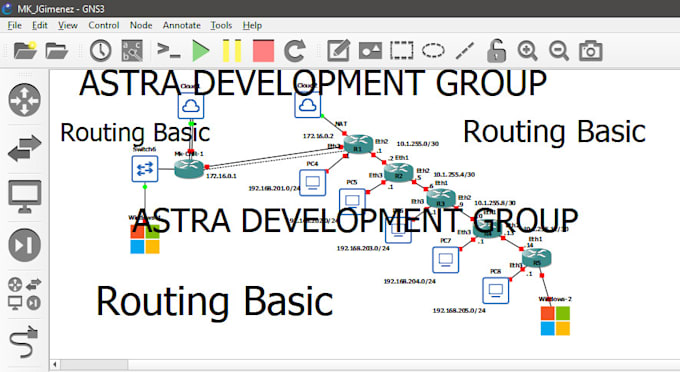Select the Windows-2 node icon
Viewport: 680px width, 372px height.
point(556,321)
